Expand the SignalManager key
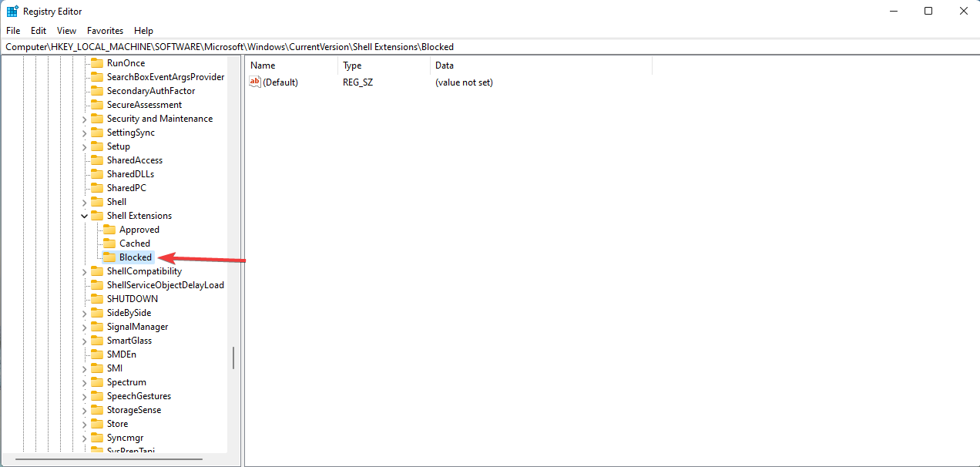 [84, 327]
